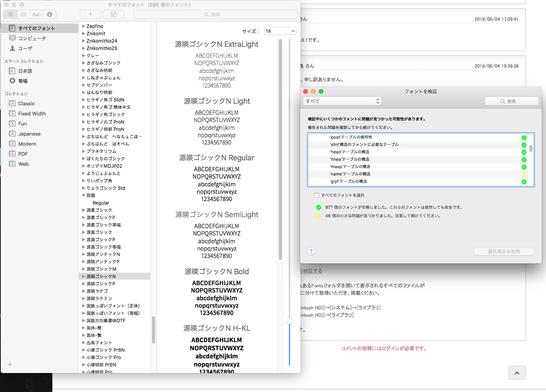Select the Fixed Width collection
546x392 pixels.
[32, 113]
